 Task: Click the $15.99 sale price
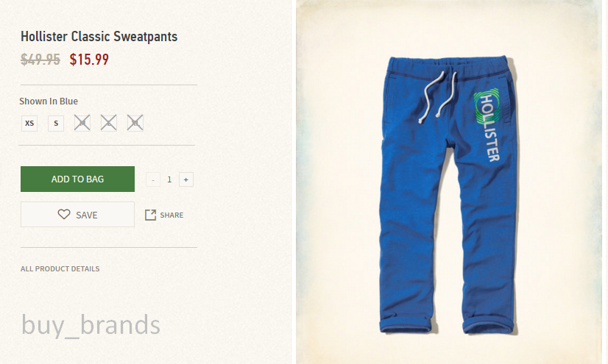89,60
